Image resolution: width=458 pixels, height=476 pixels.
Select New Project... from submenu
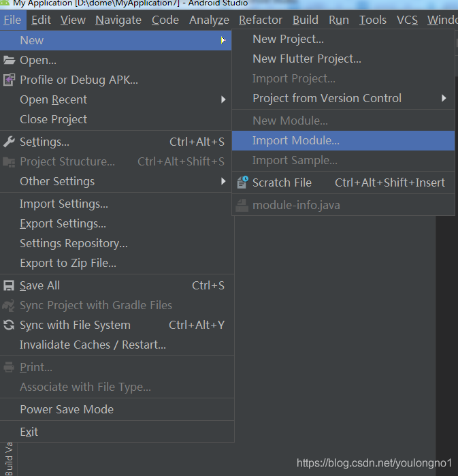pos(344,39)
